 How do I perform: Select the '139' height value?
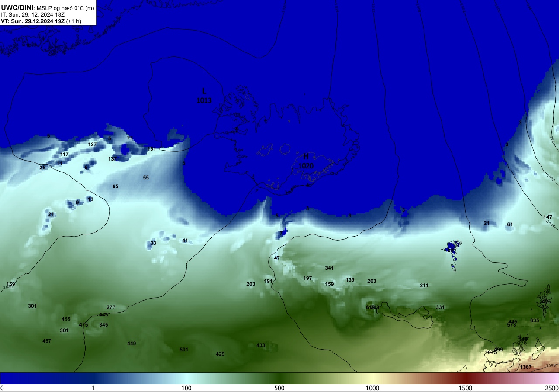(x=350, y=280)
